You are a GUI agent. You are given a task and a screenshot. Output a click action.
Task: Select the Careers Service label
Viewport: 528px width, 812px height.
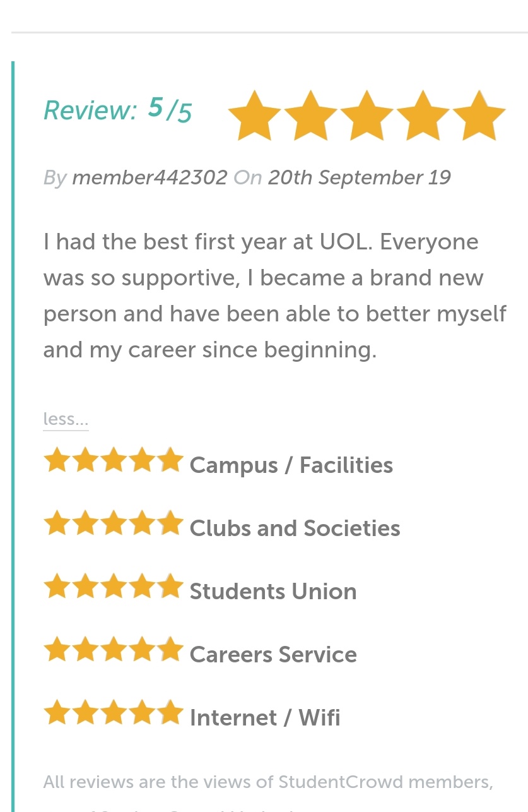coord(273,655)
